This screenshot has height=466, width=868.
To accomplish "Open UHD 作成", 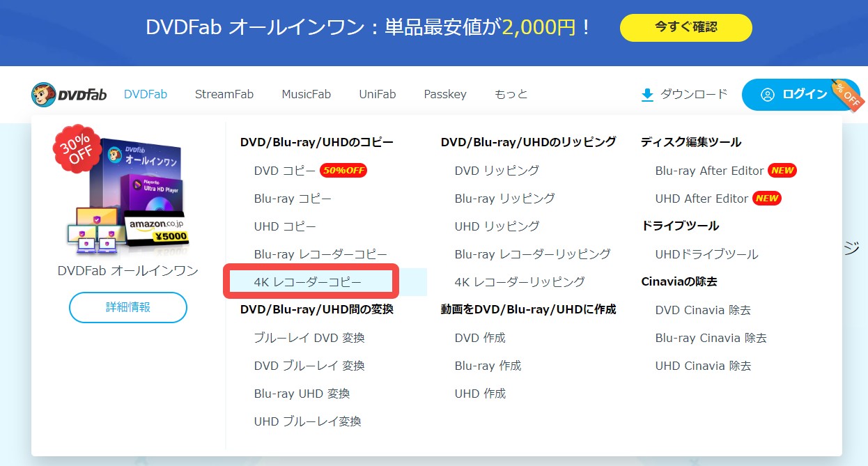I will tap(480, 394).
